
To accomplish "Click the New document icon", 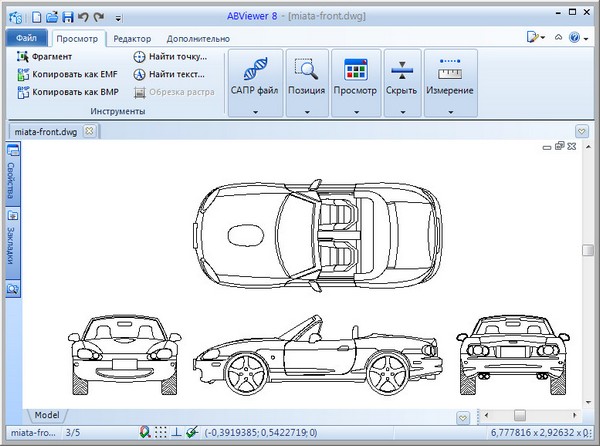I will coord(36,17).
